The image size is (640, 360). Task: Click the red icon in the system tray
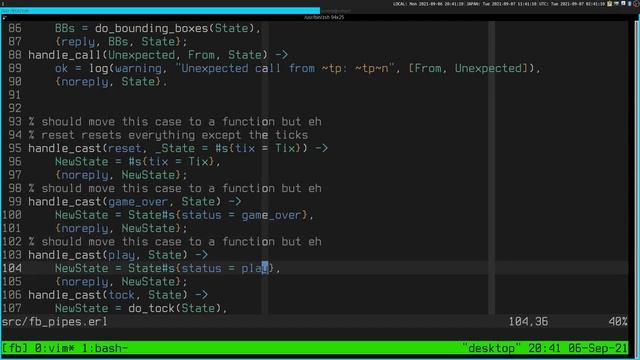[636, 4]
